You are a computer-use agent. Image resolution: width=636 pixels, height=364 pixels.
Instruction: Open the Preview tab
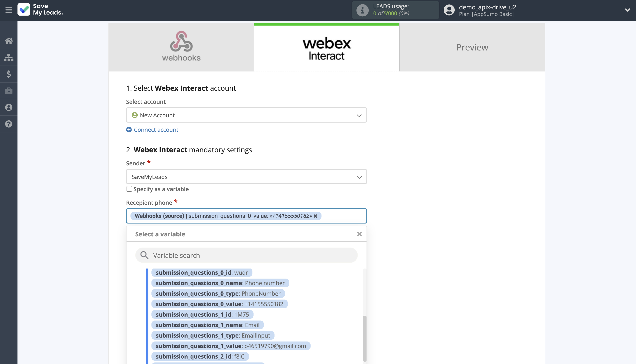[472, 47]
